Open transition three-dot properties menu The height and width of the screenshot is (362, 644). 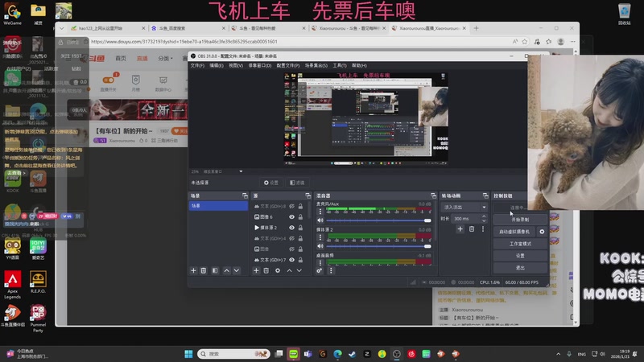[x=483, y=229]
